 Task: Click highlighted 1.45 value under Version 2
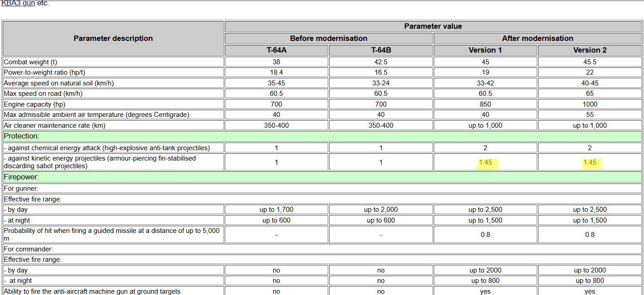pyautogui.click(x=590, y=162)
